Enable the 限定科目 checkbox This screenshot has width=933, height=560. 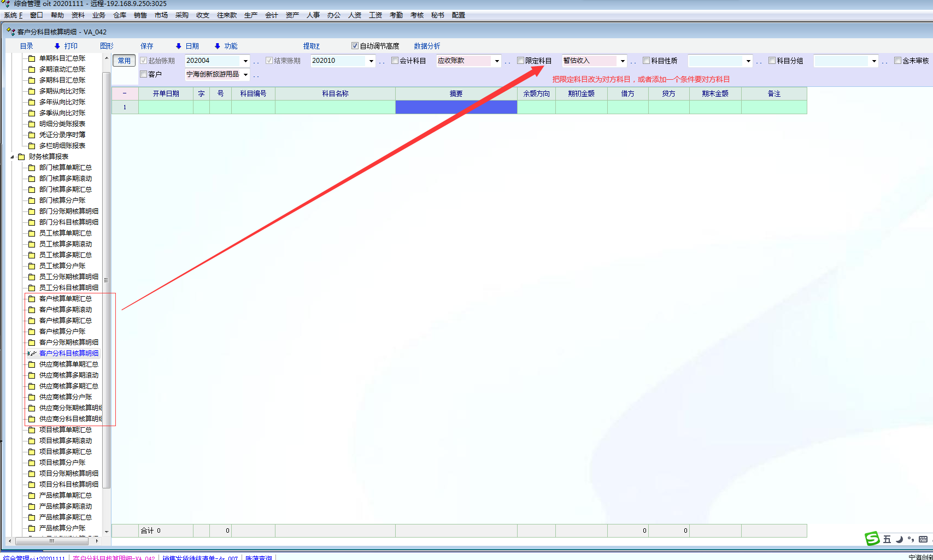point(521,61)
